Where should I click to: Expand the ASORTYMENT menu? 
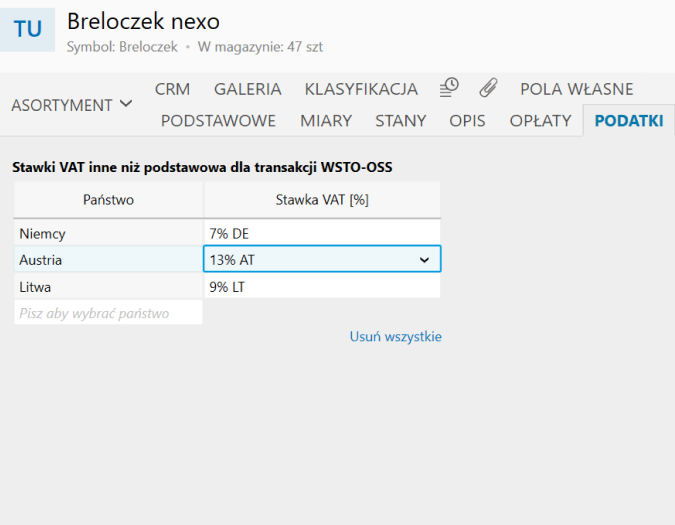click(x=72, y=104)
